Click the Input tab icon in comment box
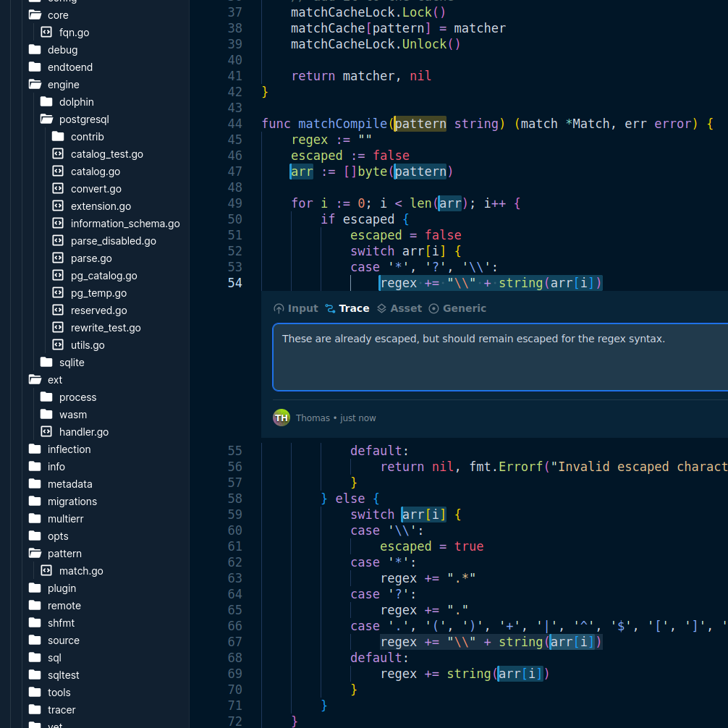Viewport: 728px width, 728px height. click(x=279, y=308)
